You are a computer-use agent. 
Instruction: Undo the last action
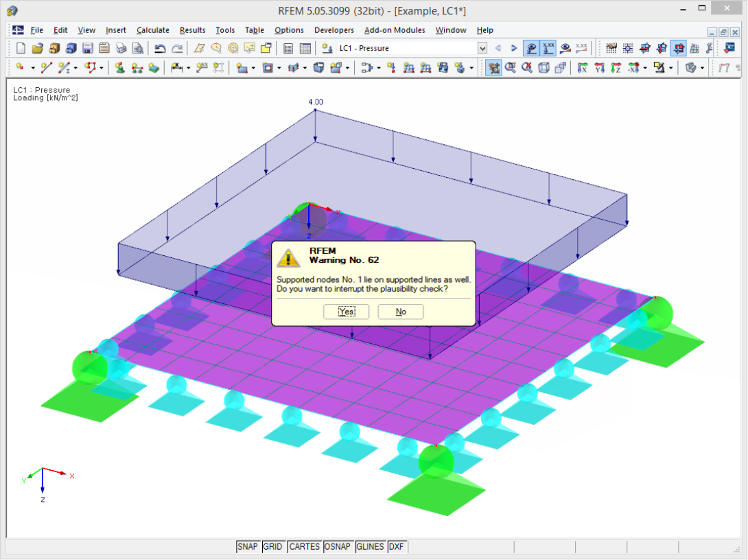(x=160, y=48)
